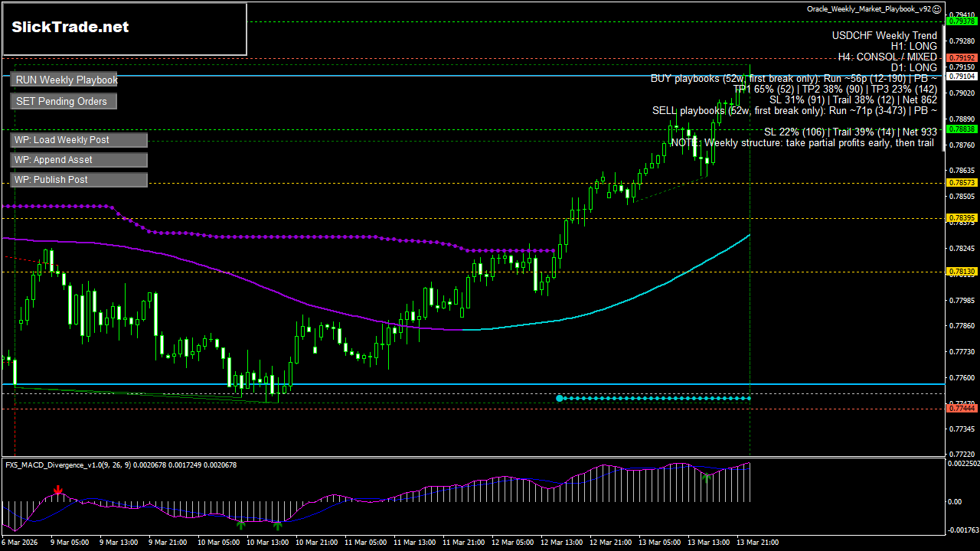Click the 6 Mar 2026 date label

[19, 542]
